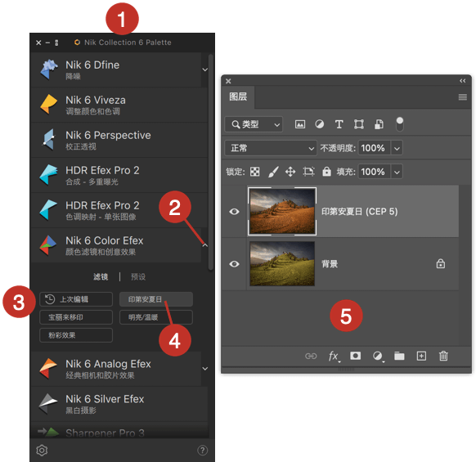Switch to the 预设 tab
Screen dimensions: 476x462
click(x=138, y=277)
